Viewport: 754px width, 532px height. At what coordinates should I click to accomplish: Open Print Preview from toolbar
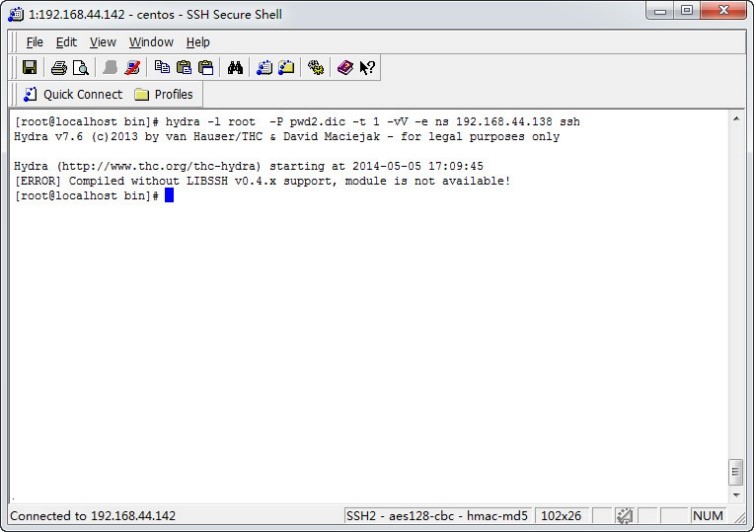tap(81, 67)
